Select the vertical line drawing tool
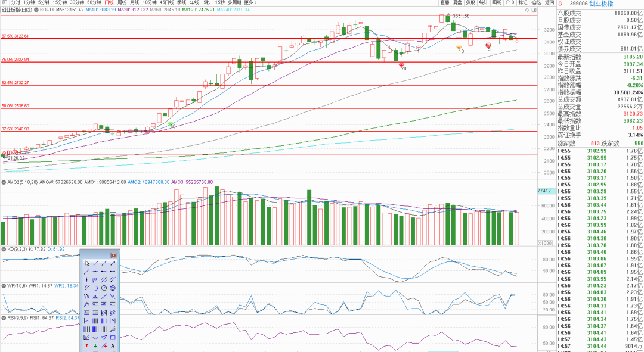644x352 pixels. [x=87, y=279]
